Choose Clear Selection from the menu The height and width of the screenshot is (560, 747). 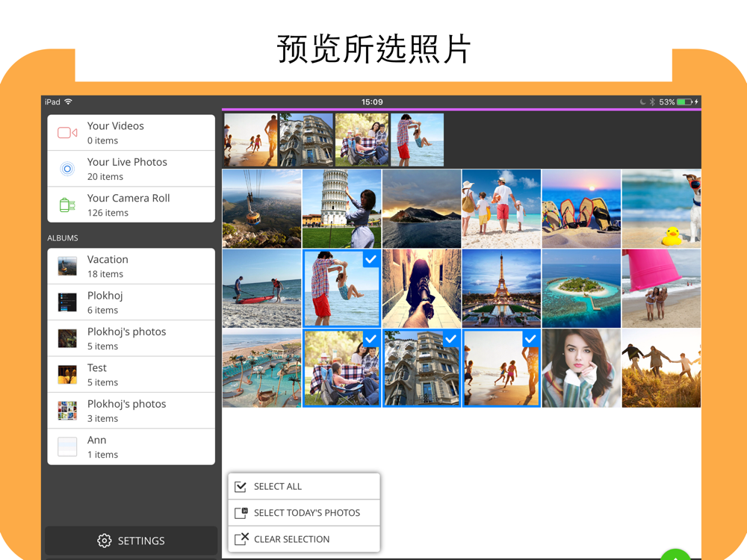tap(304, 539)
